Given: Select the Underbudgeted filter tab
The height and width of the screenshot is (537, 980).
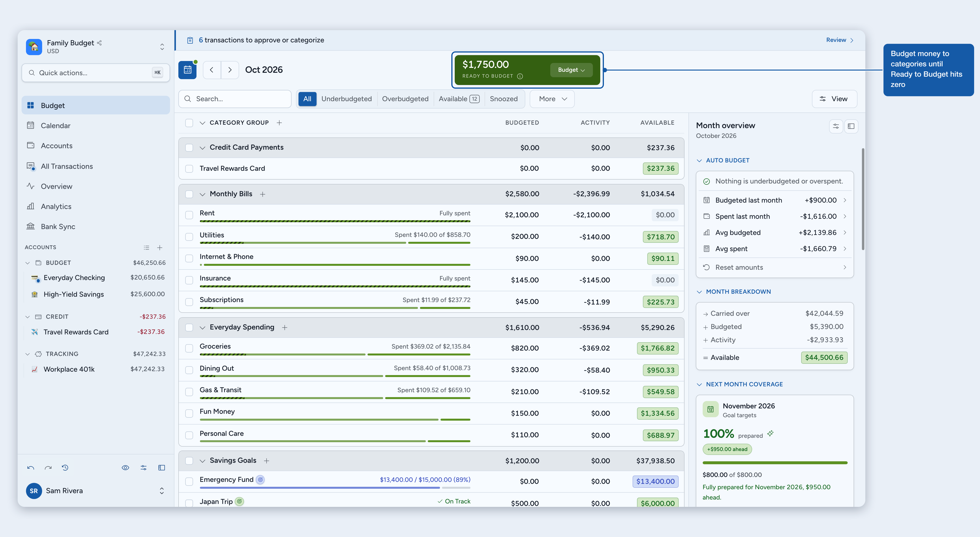Looking at the screenshot, I should click(347, 99).
